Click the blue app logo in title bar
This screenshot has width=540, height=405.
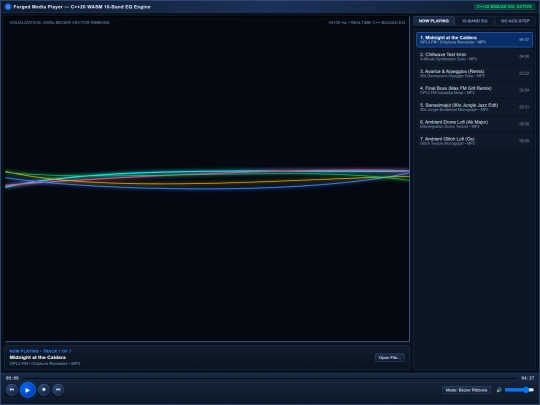[8, 7]
